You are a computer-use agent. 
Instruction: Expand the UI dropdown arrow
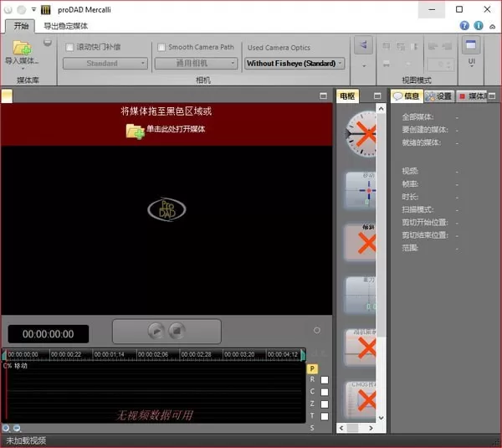click(472, 66)
